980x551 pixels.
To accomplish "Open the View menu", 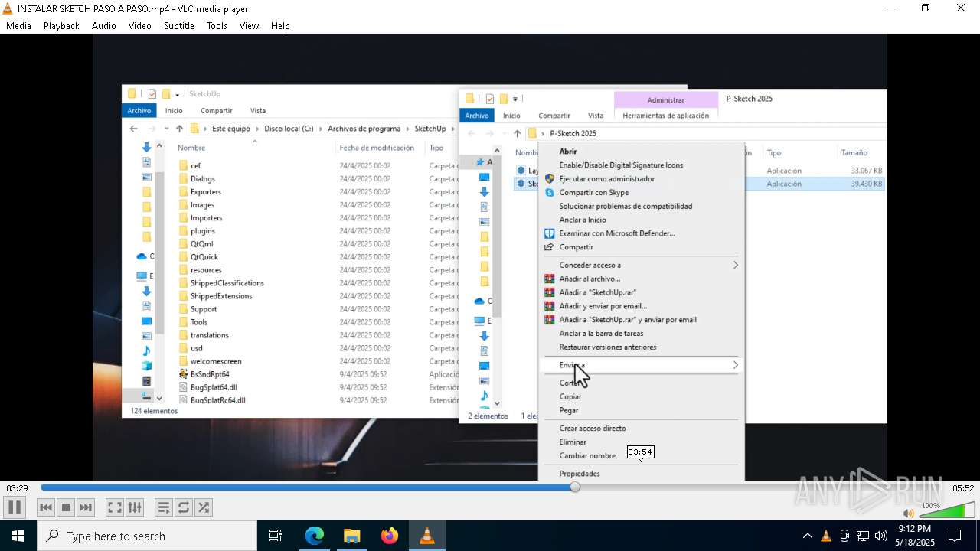I will [x=249, y=25].
